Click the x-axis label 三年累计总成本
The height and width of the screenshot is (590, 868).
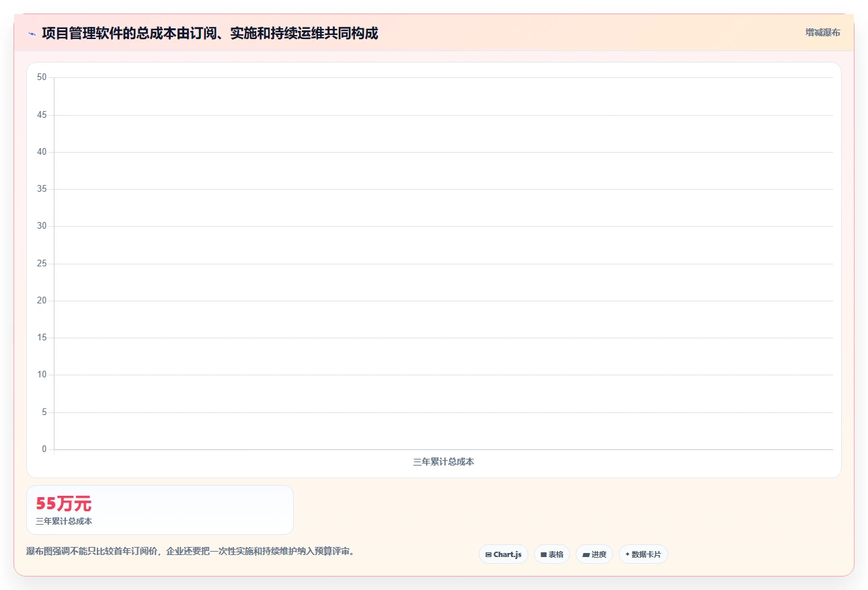click(444, 462)
